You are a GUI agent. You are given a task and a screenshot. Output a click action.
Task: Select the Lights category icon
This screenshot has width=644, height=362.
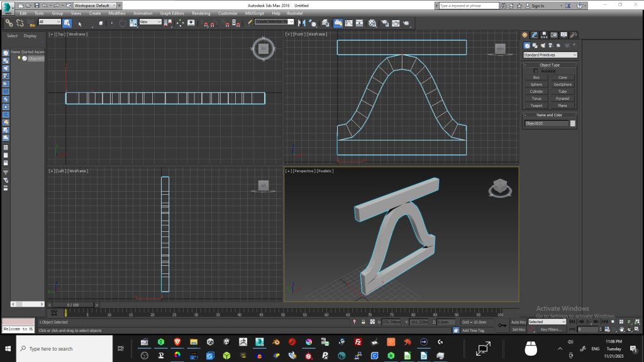(x=543, y=45)
